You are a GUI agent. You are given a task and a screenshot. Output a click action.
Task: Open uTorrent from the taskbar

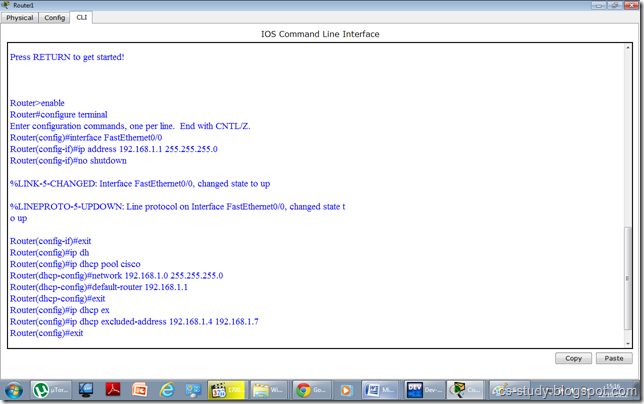[51, 390]
